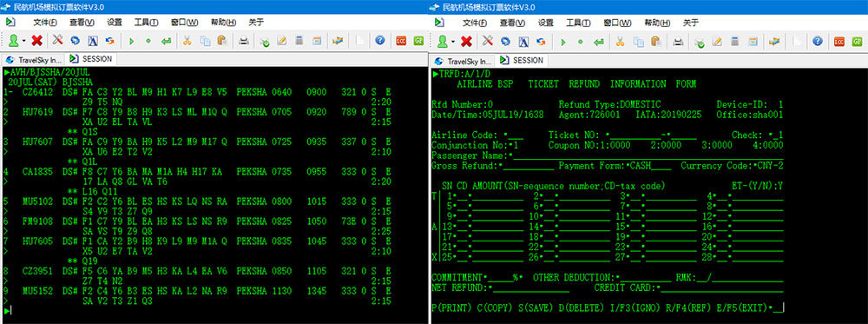The height and width of the screenshot is (324, 868).
Task: Click the printer icon in right window toolbar
Action: pos(677,41)
